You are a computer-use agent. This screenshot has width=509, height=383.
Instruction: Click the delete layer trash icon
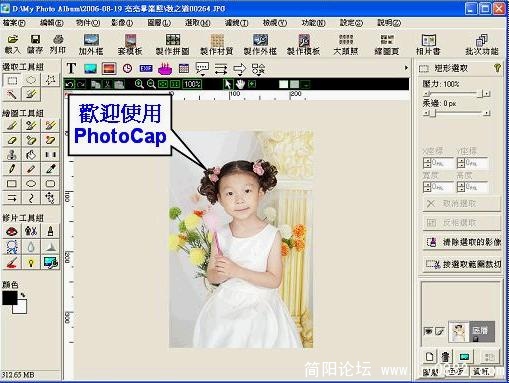click(x=445, y=357)
